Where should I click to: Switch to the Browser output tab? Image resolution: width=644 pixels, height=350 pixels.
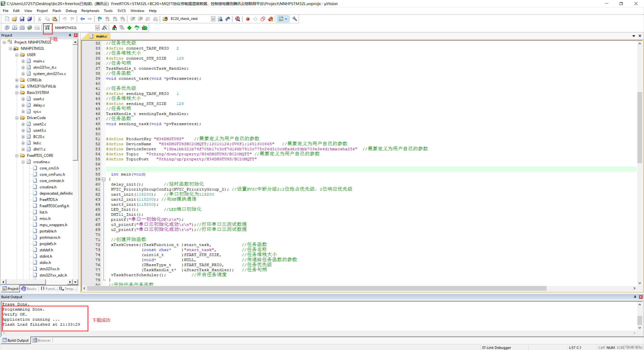point(42,340)
